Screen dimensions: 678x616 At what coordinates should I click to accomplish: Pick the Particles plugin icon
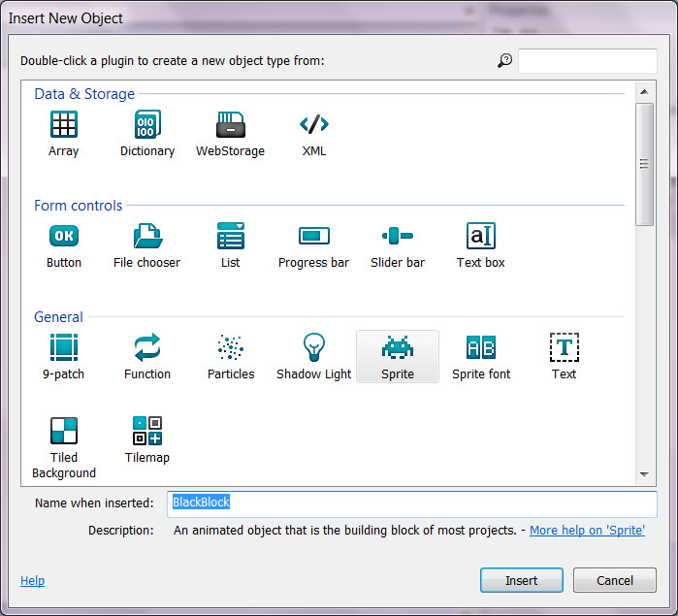pos(230,348)
